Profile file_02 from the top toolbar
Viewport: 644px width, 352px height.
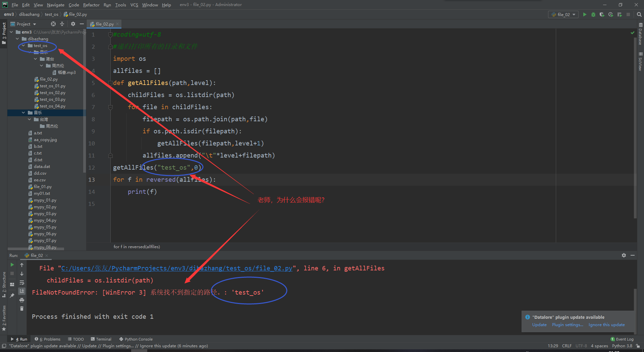point(611,14)
